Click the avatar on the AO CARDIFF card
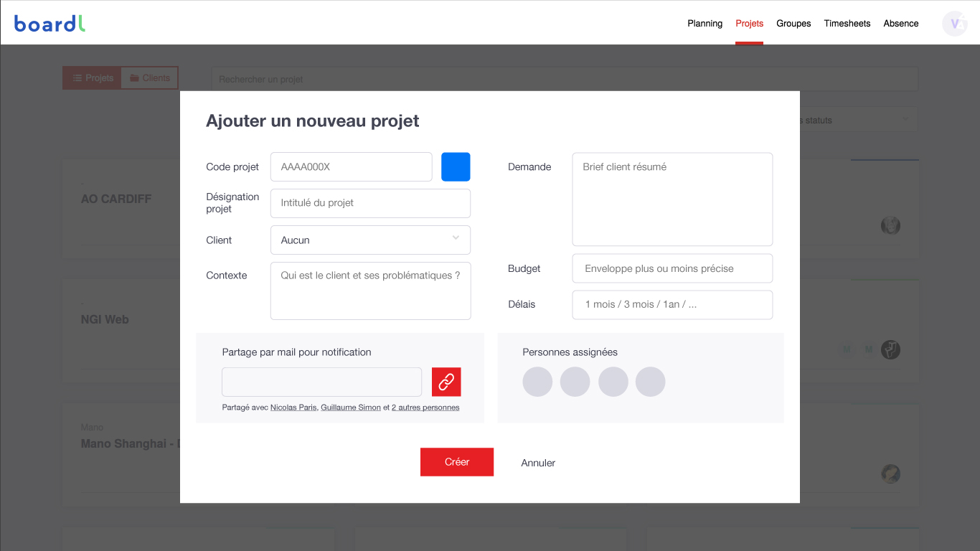 coord(890,225)
